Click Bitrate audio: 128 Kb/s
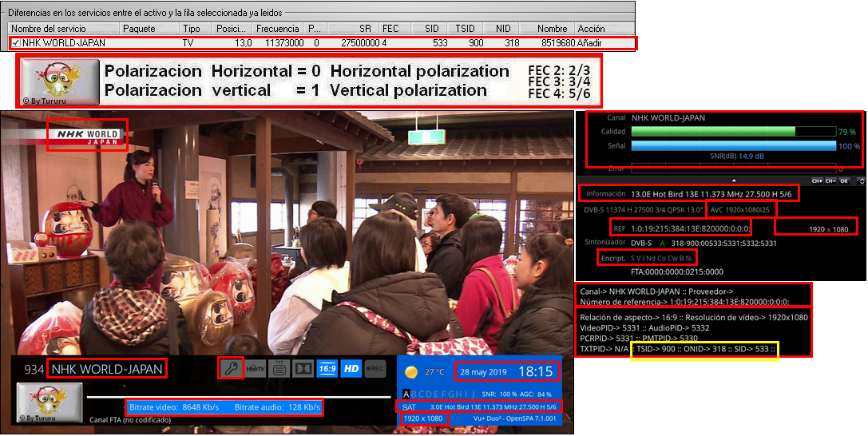868x436 pixels. 277,407
